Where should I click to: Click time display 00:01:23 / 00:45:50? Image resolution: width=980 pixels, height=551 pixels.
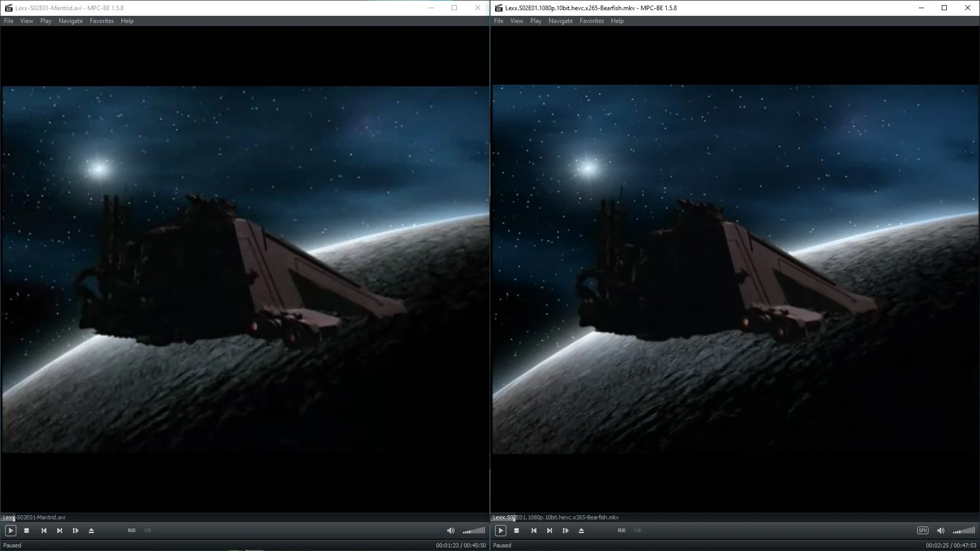[461, 545]
